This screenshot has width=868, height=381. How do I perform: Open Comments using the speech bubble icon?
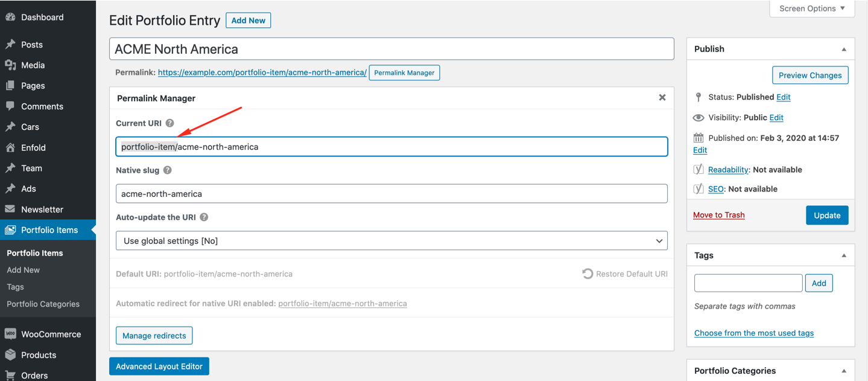coord(11,106)
